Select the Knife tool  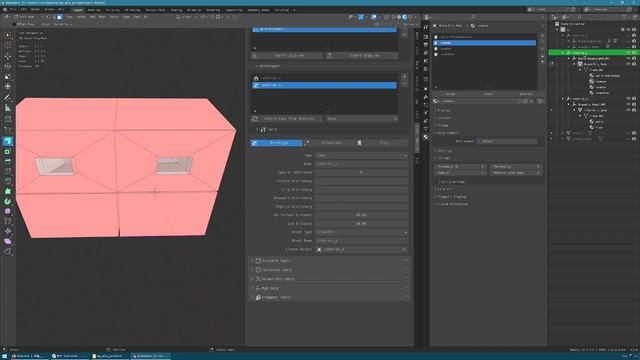pyautogui.click(x=8, y=181)
